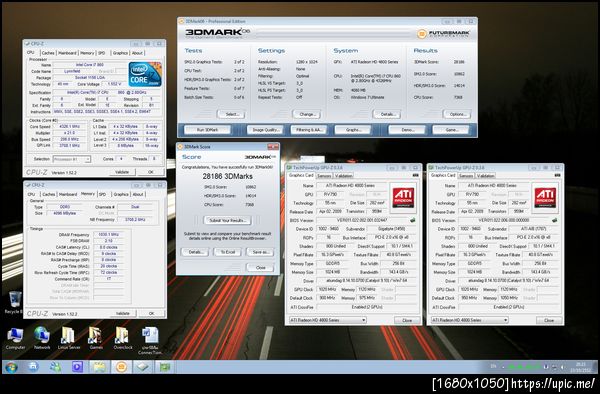Click the Graphs button in 3DMark06
Image resolution: width=600 pixels, height=394 pixels.
(353, 130)
